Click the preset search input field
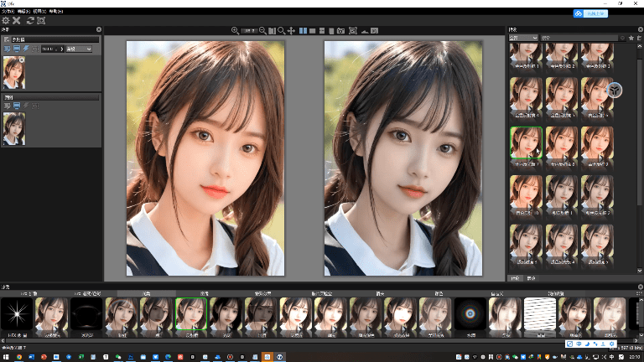The width and height of the screenshot is (644, 362). (x=580, y=38)
